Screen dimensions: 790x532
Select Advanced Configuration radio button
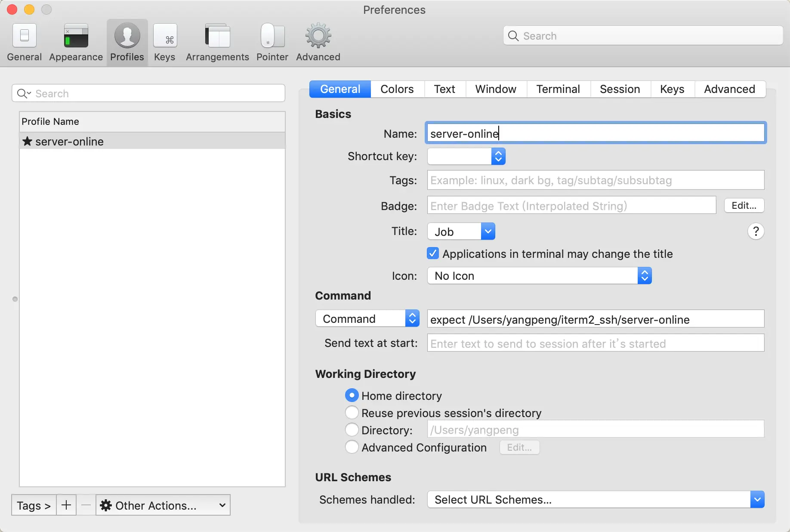[x=352, y=447]
